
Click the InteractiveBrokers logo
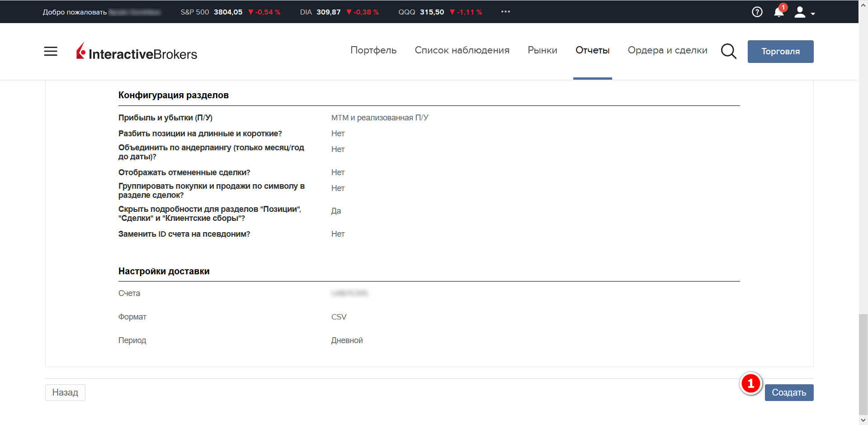(x=137, y=52)
